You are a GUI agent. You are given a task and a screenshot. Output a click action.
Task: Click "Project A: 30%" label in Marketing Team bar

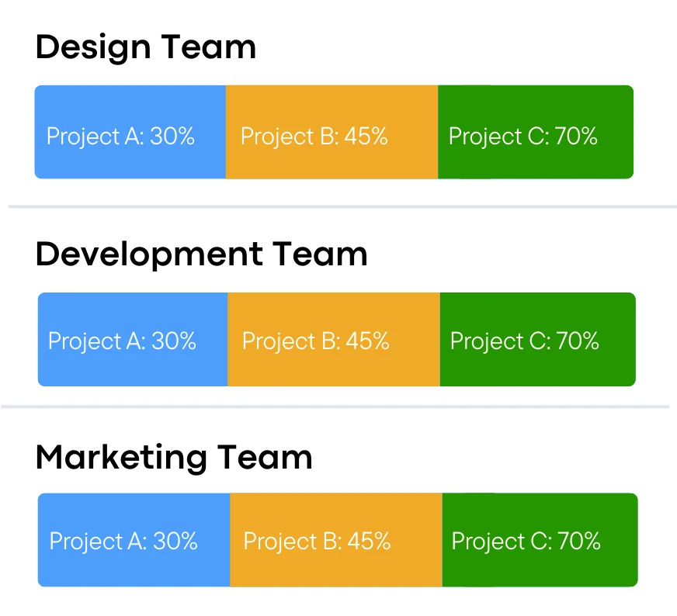[x=123, y=542]
